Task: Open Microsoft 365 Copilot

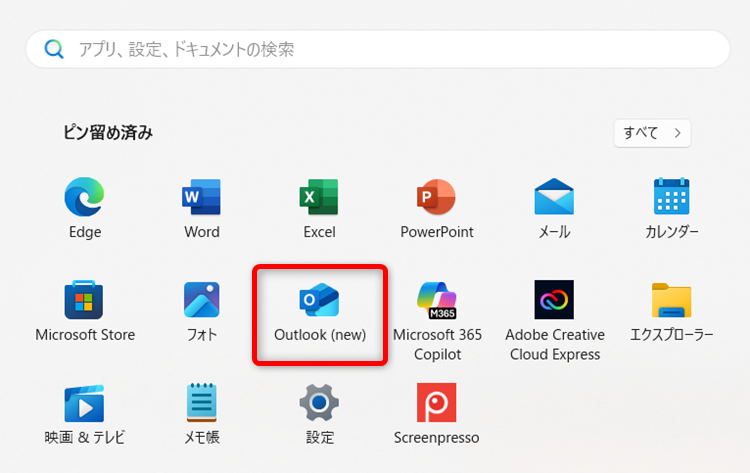Action: (x=436, y=300)
